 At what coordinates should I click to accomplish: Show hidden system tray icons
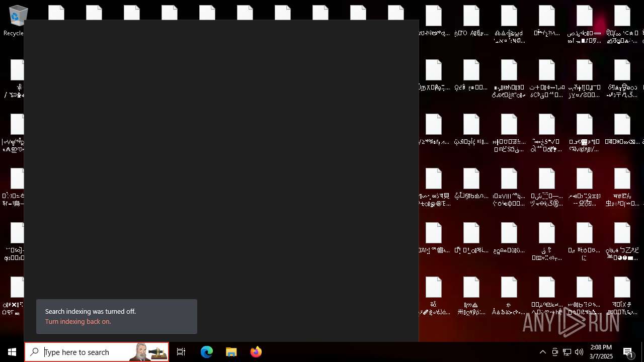(542, 352)
